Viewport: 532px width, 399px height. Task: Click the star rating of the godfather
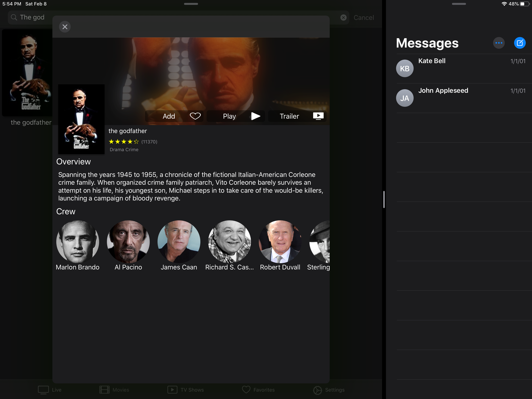pyautogui.click(x=124, y=141)
